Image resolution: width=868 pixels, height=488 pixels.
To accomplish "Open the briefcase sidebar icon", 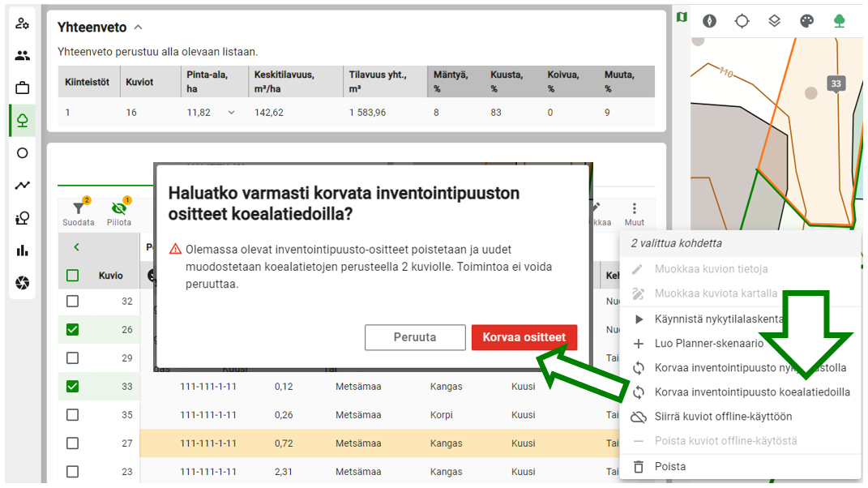I will [22, 88].
